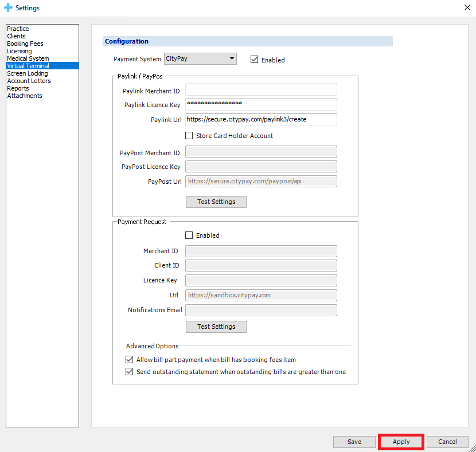Click the Paylink Url text field
Viewport: 476px width, 452px height.
pos(261,119)
